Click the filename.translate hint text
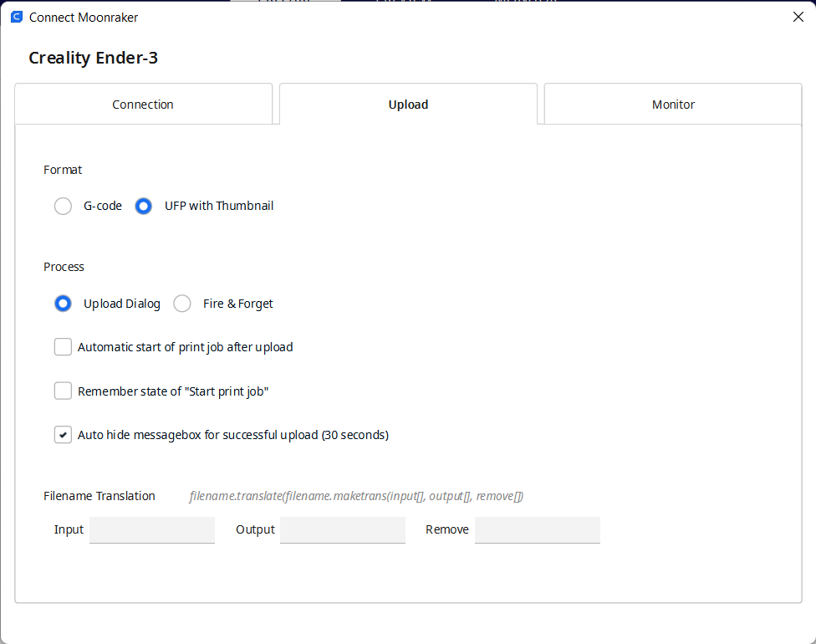This screenshot has width=816, height=644. click(x=356, y=496)
